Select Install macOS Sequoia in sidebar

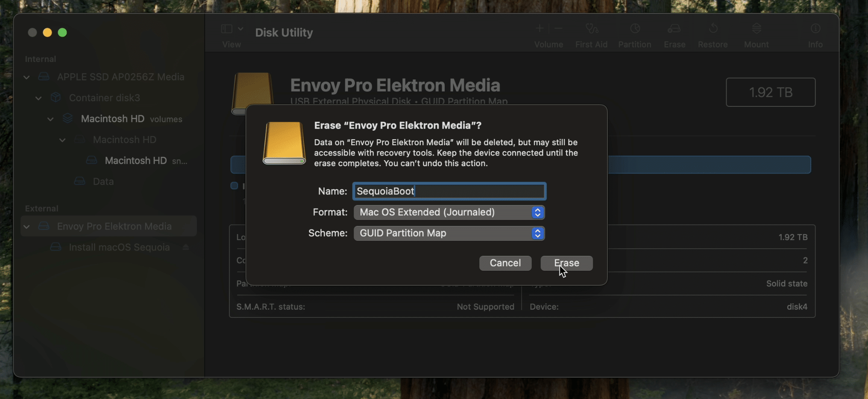coord(119,247)
